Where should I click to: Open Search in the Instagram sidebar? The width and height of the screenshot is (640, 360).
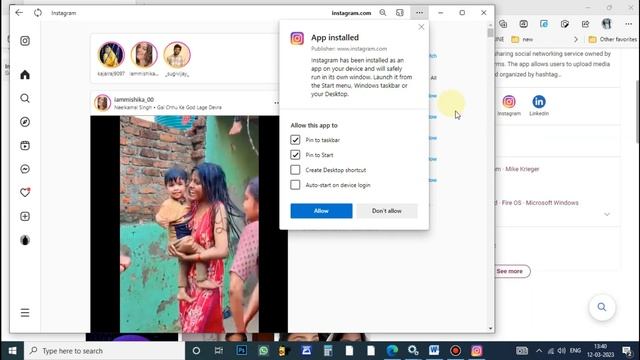click(25, 98)
